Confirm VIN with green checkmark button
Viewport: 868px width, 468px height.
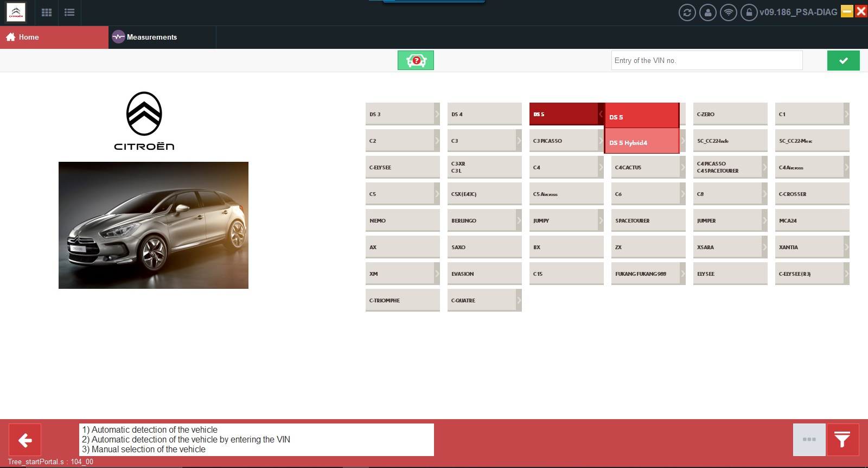click(844, 61)
